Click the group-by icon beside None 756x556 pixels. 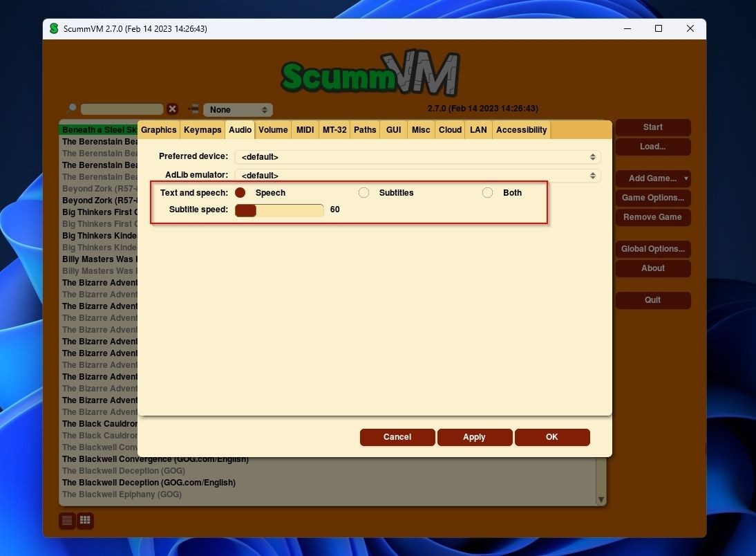pyautogui.click(x=193, y=109)
